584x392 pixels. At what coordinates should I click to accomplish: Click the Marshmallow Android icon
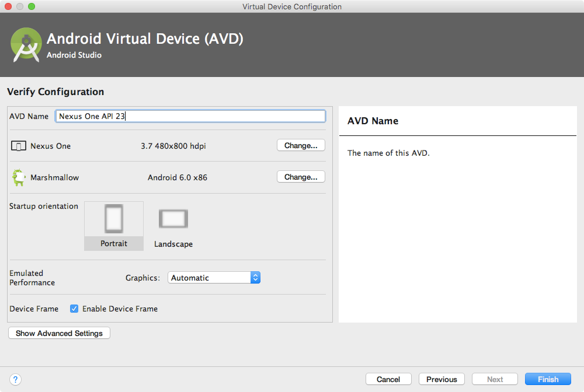[x=18, y=177]
